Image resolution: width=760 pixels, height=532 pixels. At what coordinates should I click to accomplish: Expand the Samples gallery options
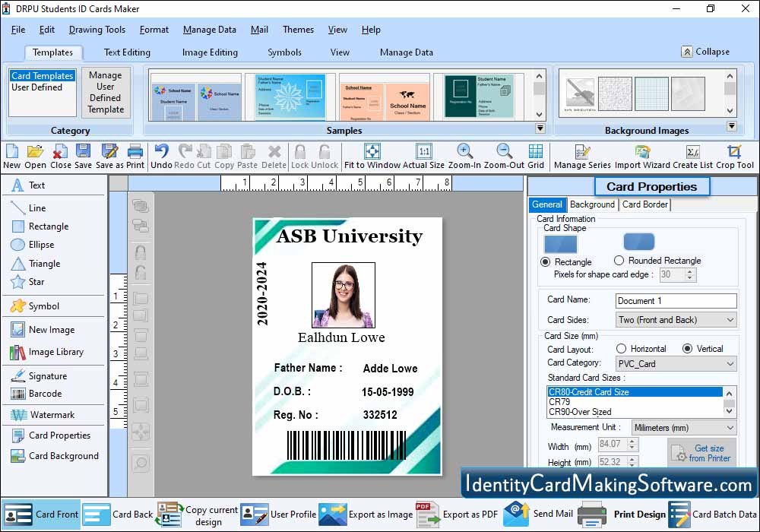coord(540,128)
